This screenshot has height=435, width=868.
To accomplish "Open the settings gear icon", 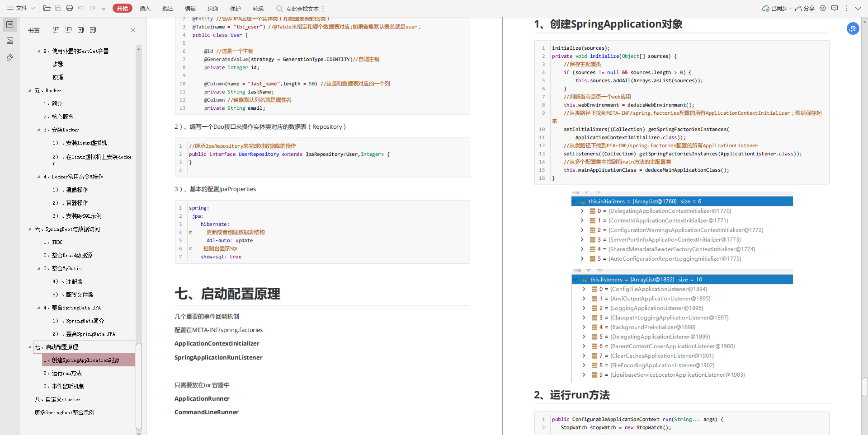I will pyautogui.click(x=823, y=8).
